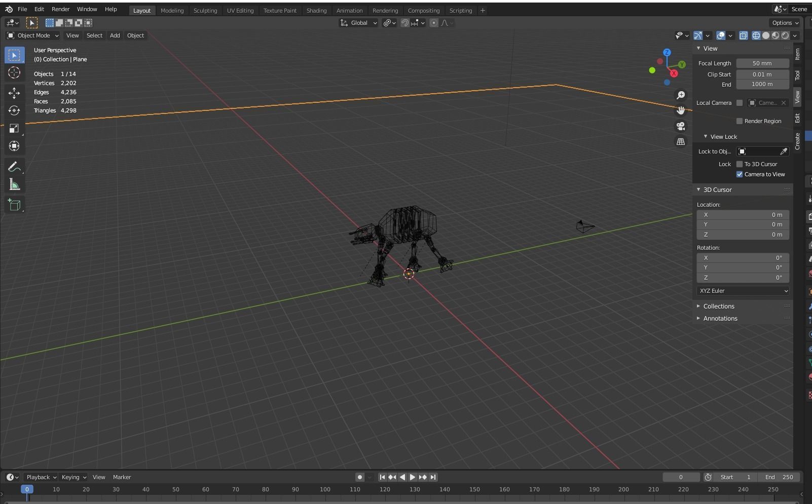Open Keying dropdown in timeline

pyautogui.click(x=73, y=477)
